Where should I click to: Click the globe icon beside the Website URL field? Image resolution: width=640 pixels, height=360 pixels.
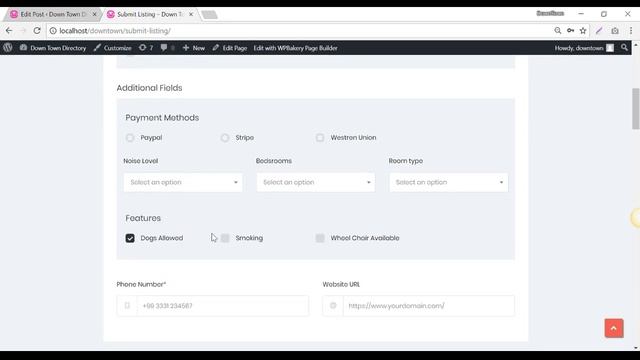coord(333,306)
